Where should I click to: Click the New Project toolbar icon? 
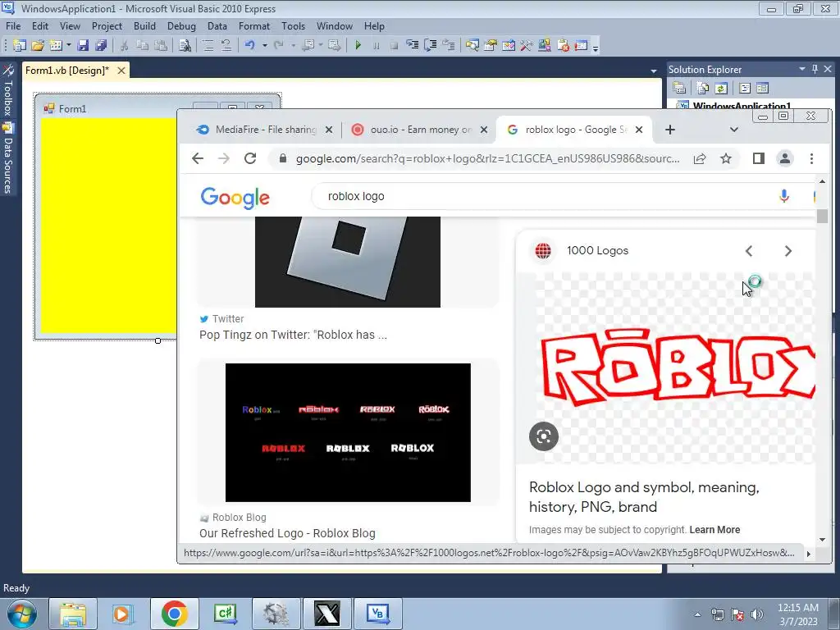click(20, 46)
